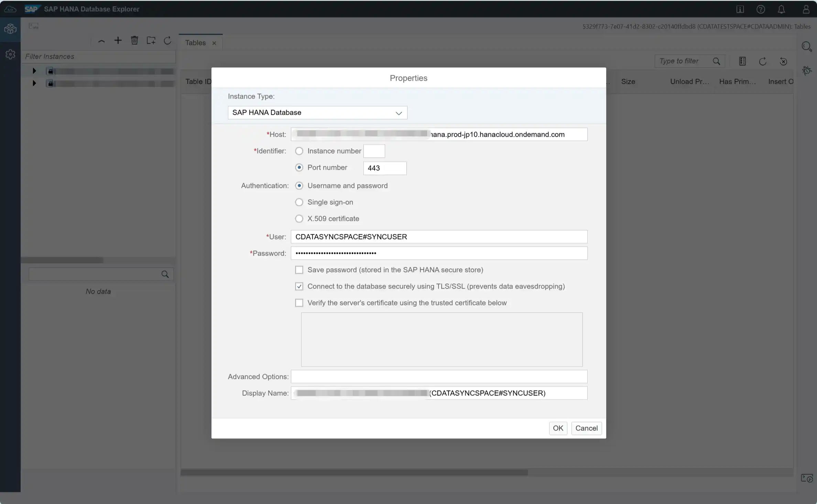
Task: Confirm properties by clicking OK
Action: coord(558,428)
